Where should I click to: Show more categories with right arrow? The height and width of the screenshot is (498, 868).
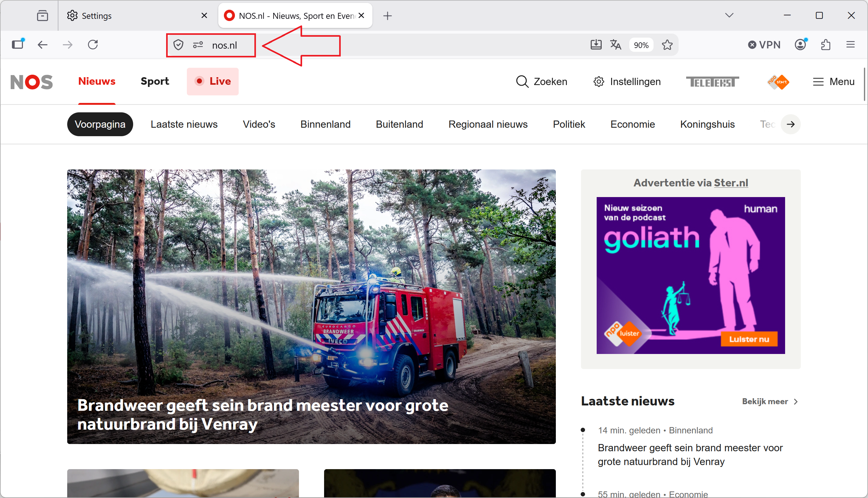click(x=791, y=125)
